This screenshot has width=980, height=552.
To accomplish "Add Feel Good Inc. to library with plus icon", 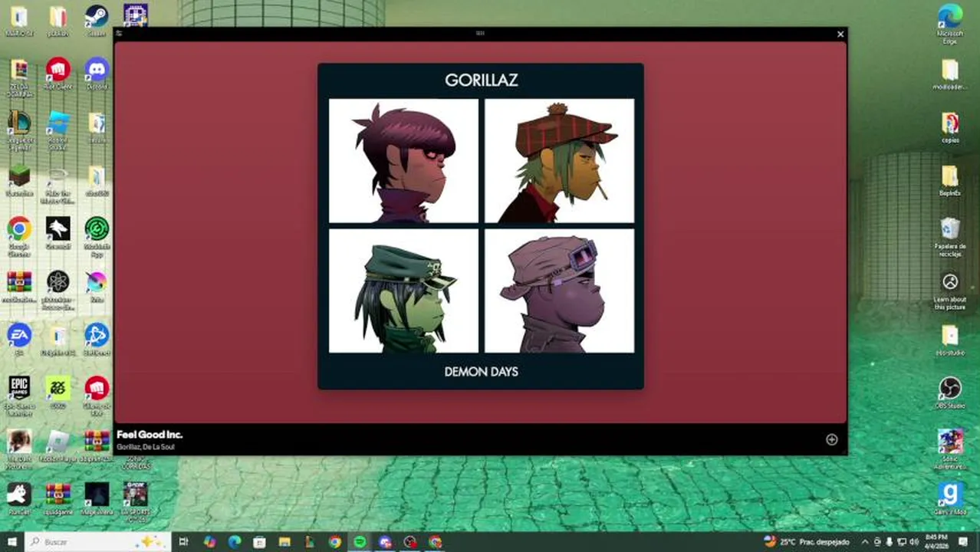I will tap(831, 439).
